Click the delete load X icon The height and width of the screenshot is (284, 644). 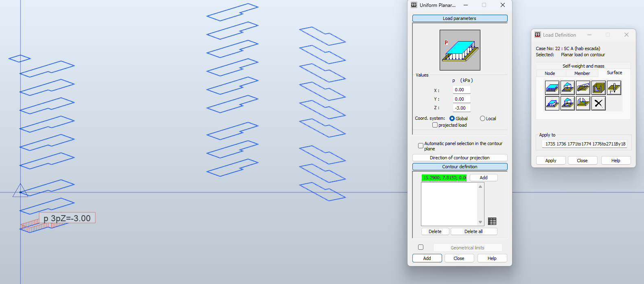tap(598, 103)
